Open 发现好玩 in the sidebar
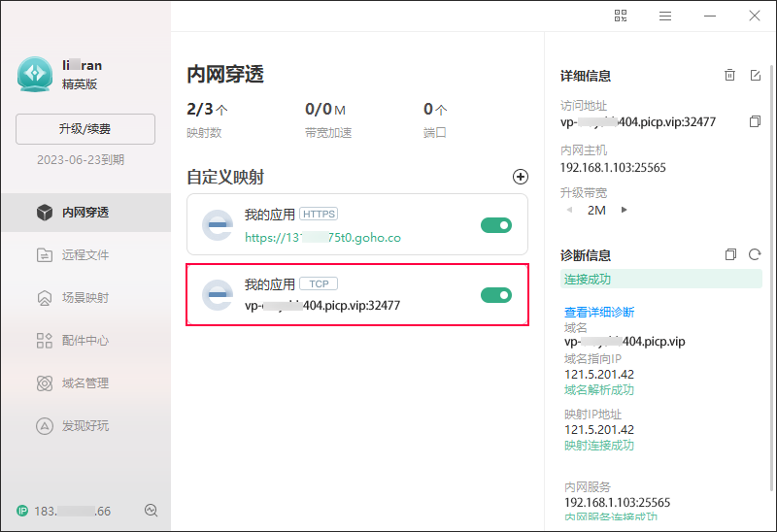This screenshot has height=532, width=777. pos(86,425)
